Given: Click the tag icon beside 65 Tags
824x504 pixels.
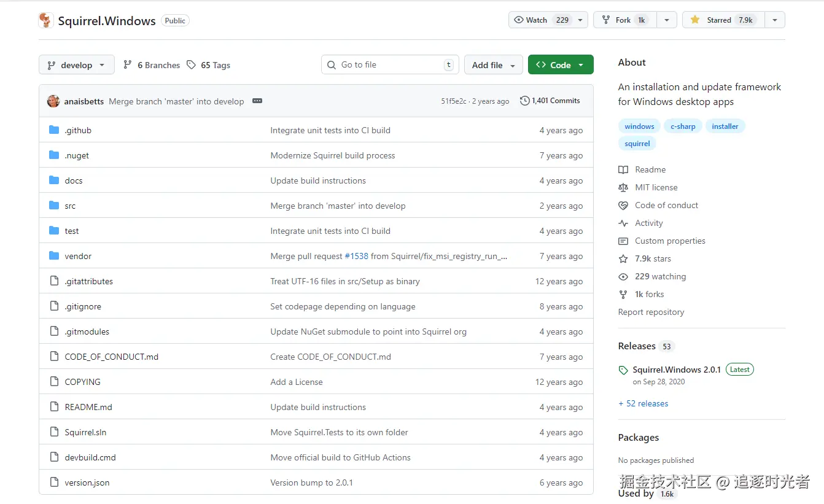Looking at the screenshot, I should pyautogui.click(x=191, y=65).
